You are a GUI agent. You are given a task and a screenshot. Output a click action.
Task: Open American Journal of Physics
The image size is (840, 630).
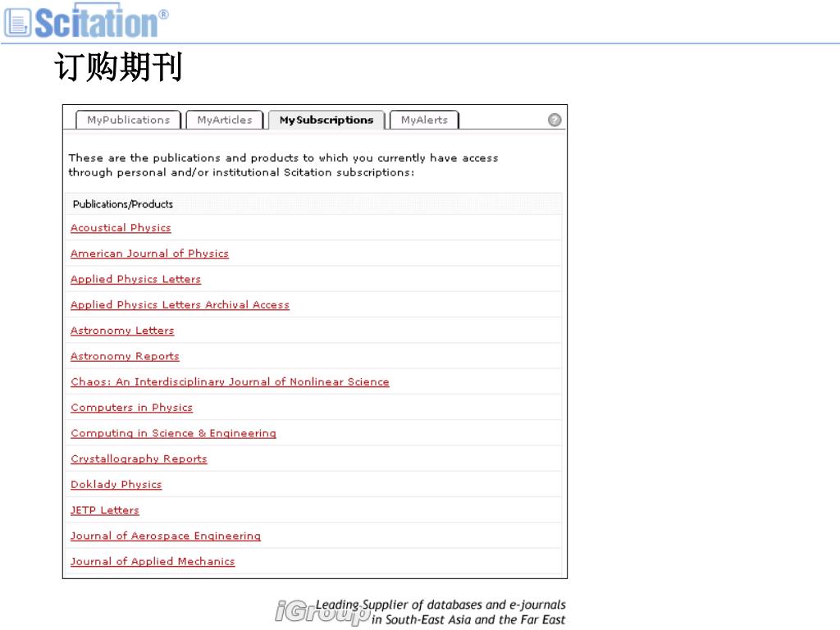149,253
